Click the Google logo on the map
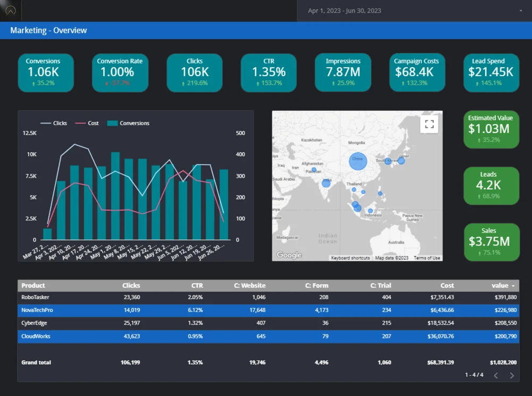 point(288,255)
